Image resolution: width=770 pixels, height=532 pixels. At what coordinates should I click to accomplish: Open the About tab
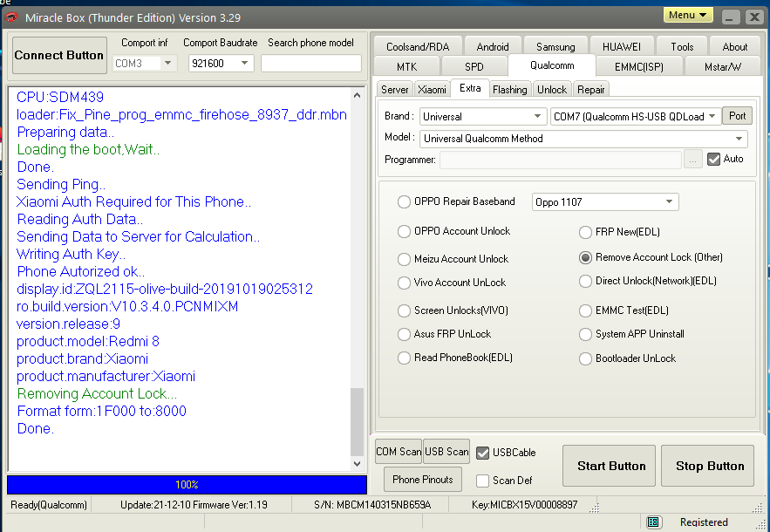click(734, 47)
